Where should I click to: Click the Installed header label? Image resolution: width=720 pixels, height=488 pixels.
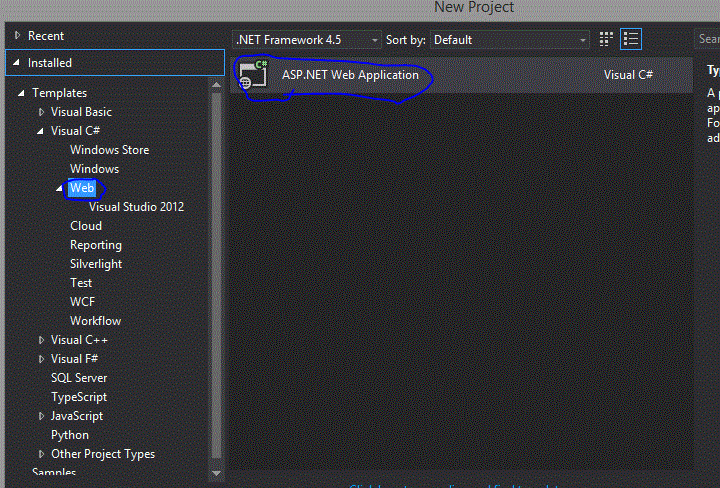coord(50,63)
